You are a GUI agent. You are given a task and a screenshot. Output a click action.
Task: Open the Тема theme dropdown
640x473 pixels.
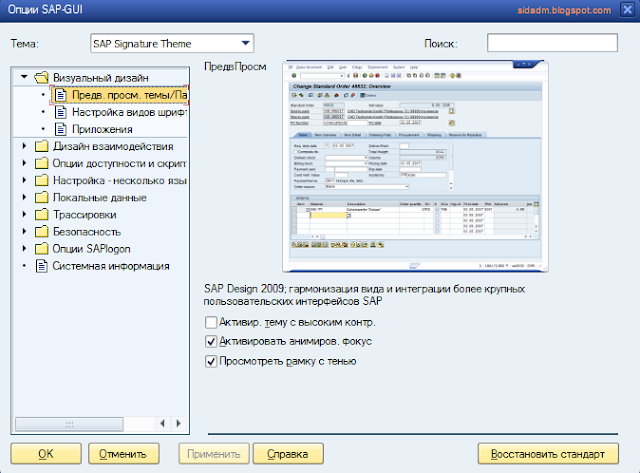tap(172, 43)
